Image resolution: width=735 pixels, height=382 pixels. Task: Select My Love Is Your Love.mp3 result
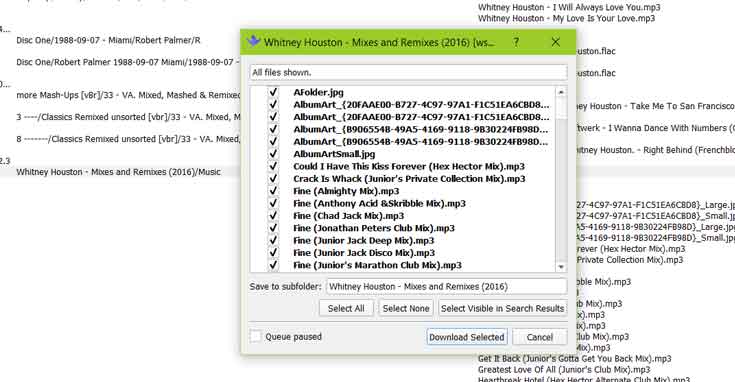click(566, 18)
